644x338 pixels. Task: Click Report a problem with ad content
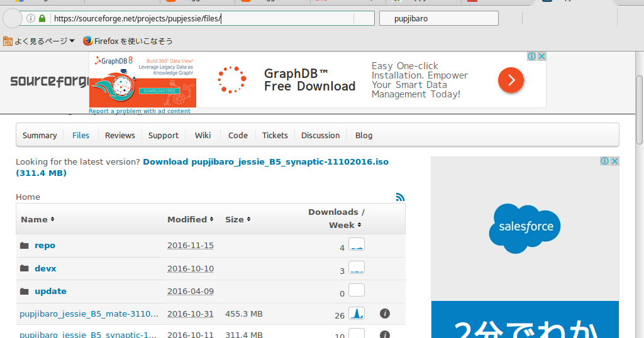tap(140, 111)
